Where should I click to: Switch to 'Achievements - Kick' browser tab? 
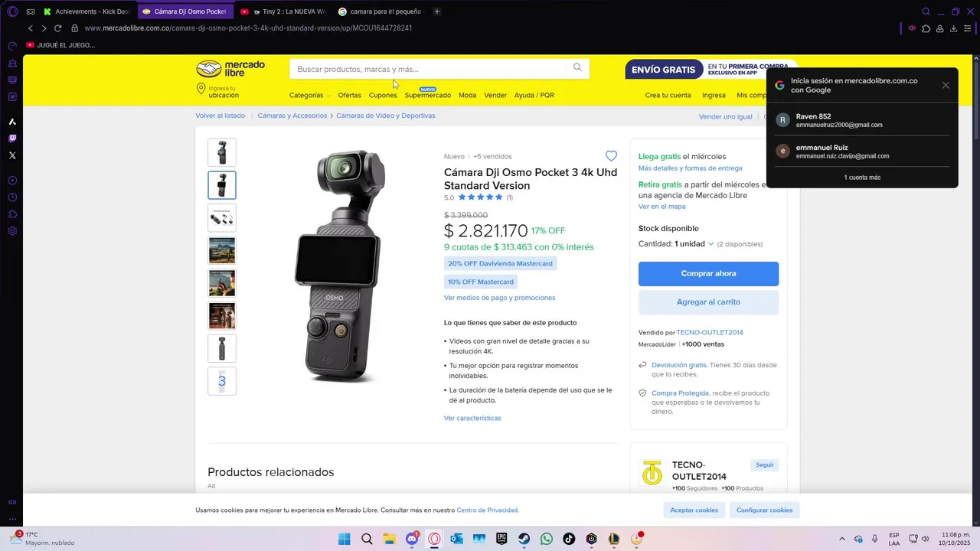click(87, 11)
